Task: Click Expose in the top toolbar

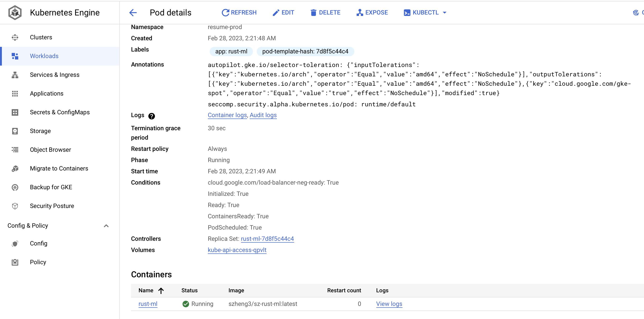Action: click(x=372, y=12)
